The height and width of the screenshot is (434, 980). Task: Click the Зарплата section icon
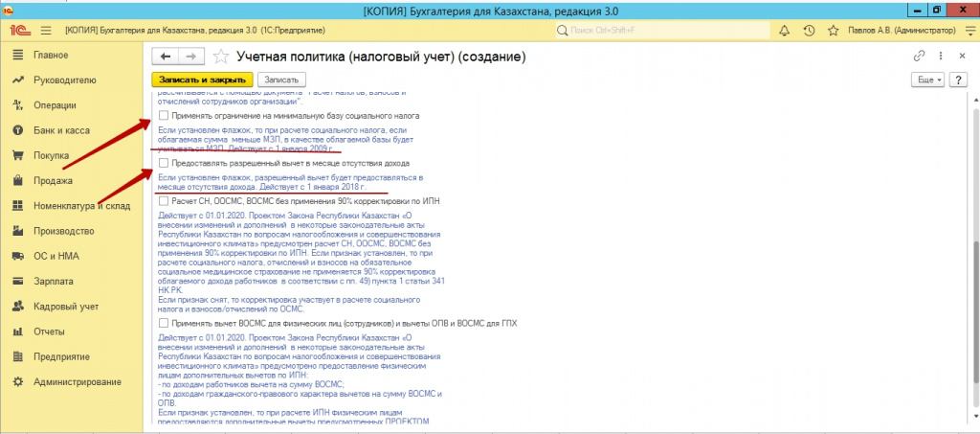point(18,282)
